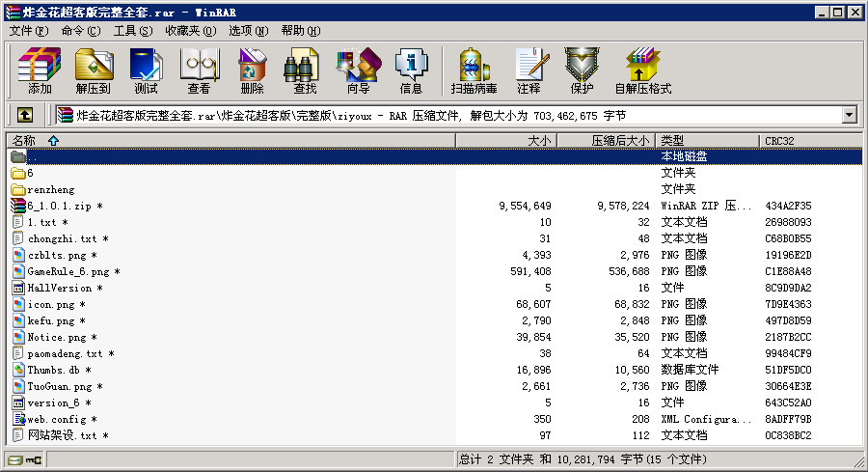
Task: Select the 6_1.0.1.zip archive entry
Action: coord(60,206)
